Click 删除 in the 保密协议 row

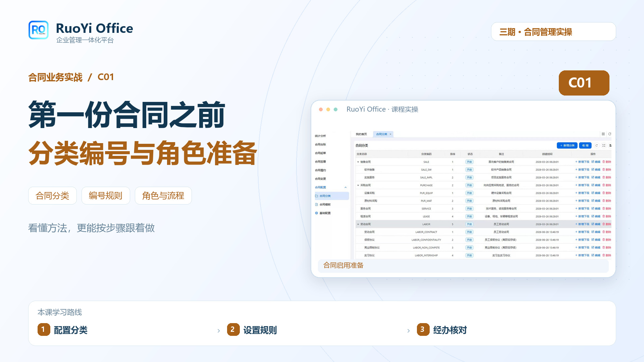pyautogui.click(x=607, y=240)
